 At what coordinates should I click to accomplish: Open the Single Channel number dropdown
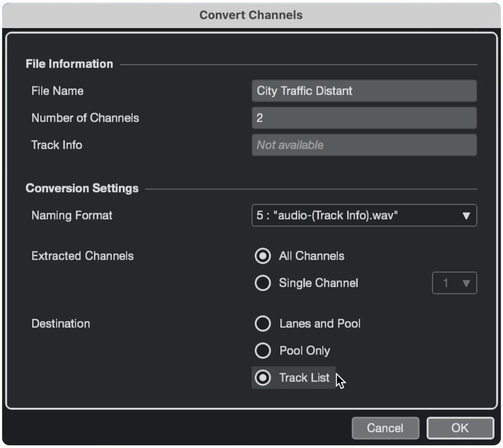(454, 283)
